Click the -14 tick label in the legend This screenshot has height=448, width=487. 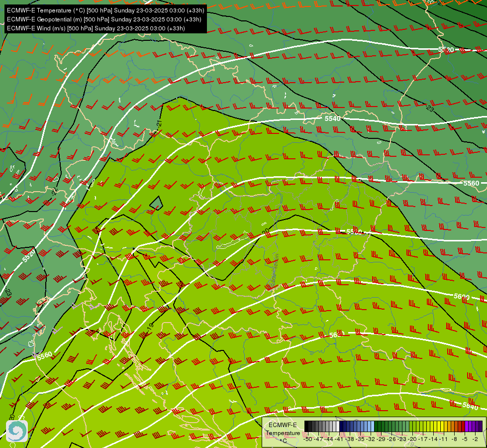[x=433, y=439]
